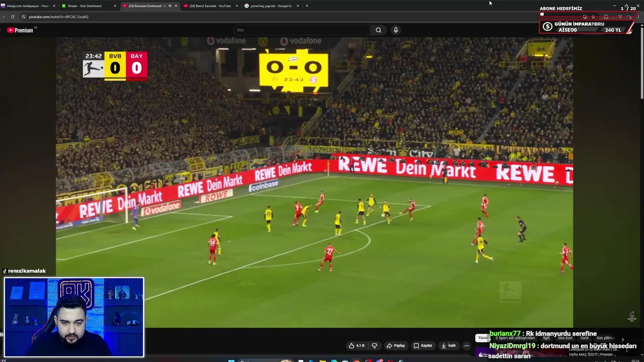Run search with the magnifier button
This screenshot has height=362, width=644.
point(378,30)
